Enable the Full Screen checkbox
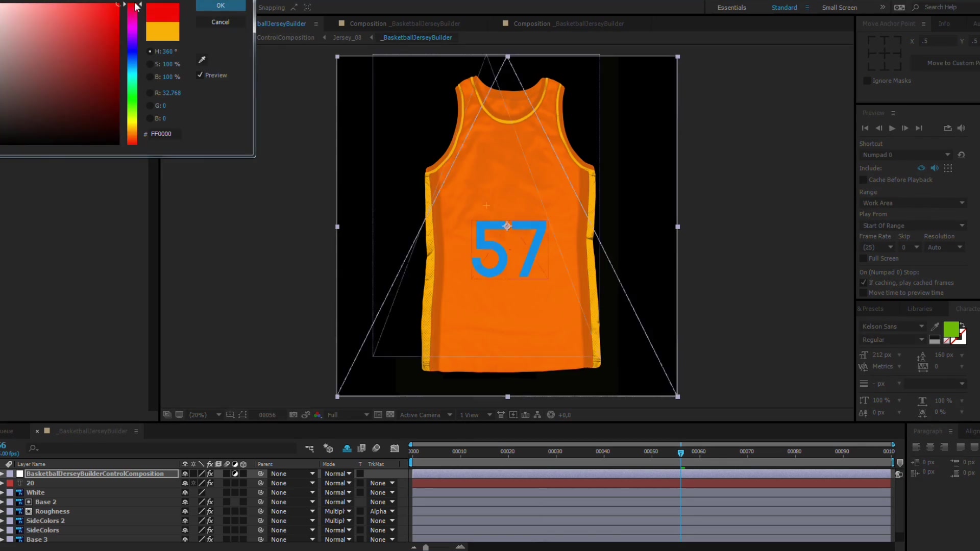Viewport: 980px width, 551px height. coord(863,258)
